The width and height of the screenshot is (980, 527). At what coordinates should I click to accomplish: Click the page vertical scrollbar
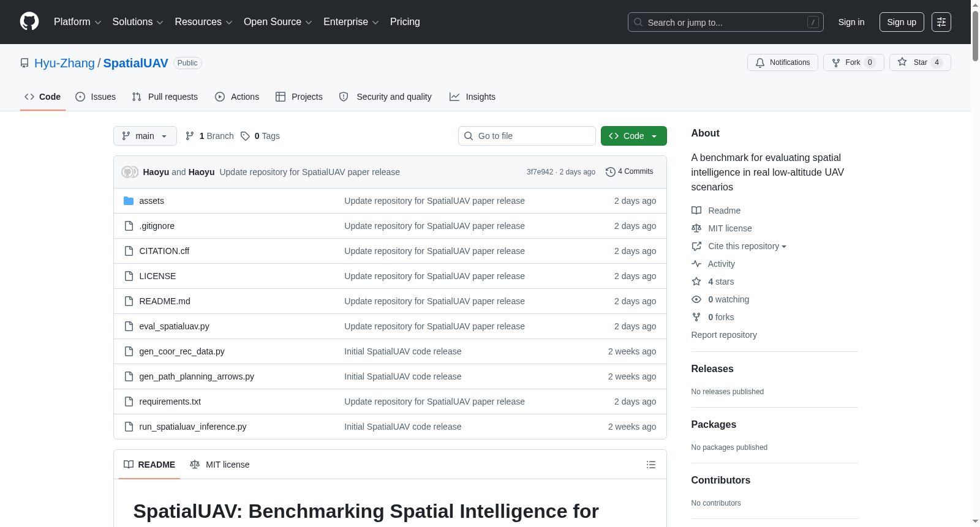pos(975,263)
